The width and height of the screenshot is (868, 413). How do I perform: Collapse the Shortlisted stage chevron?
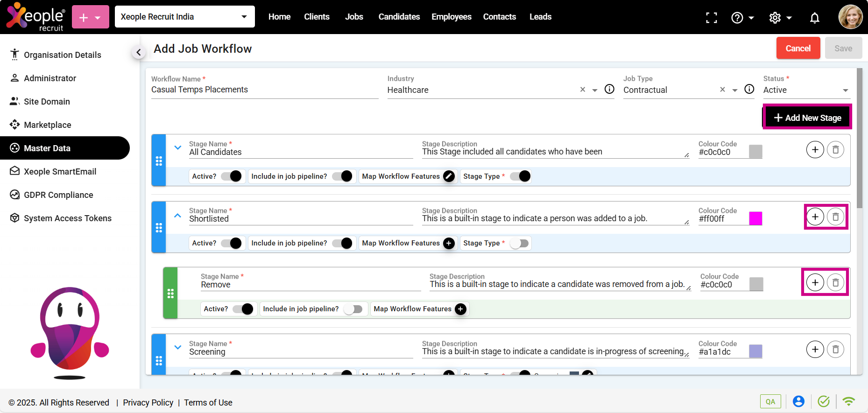(x=177, y=216)
